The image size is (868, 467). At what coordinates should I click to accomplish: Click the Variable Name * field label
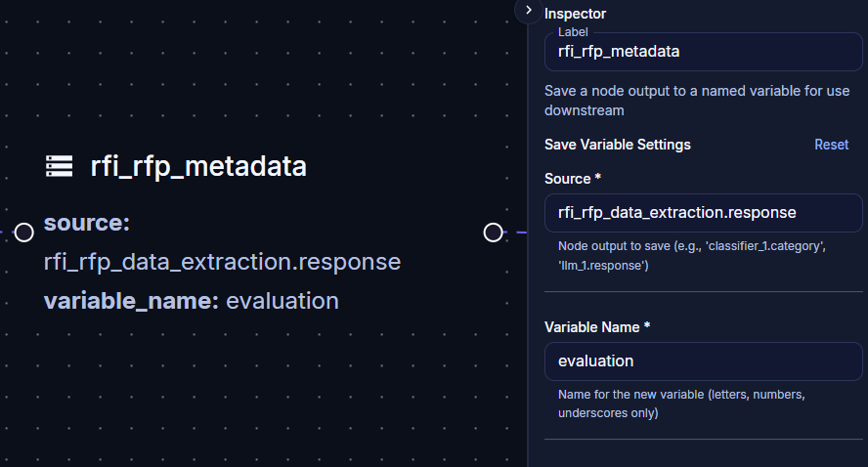click(x=596, y=327)
